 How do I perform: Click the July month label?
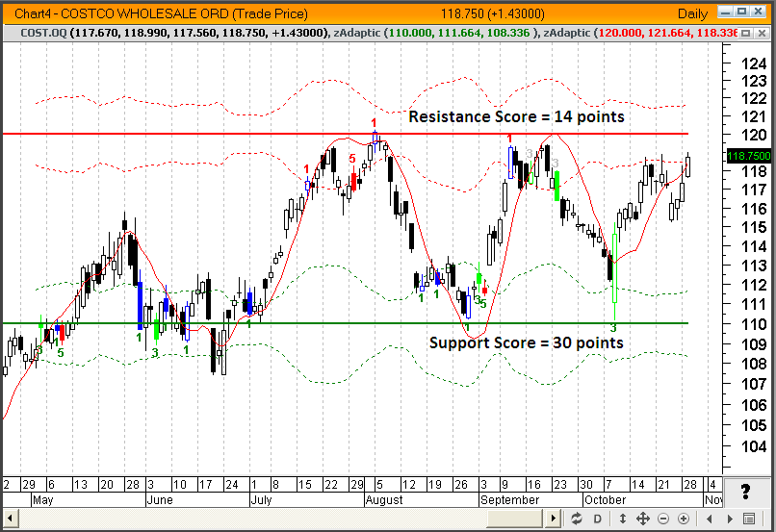[261, 500]
